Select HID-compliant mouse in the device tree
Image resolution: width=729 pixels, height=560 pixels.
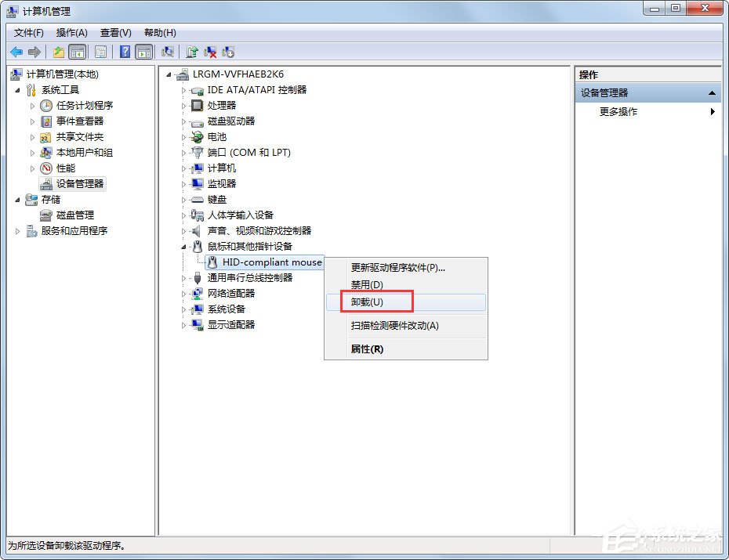tap(267, 262)
